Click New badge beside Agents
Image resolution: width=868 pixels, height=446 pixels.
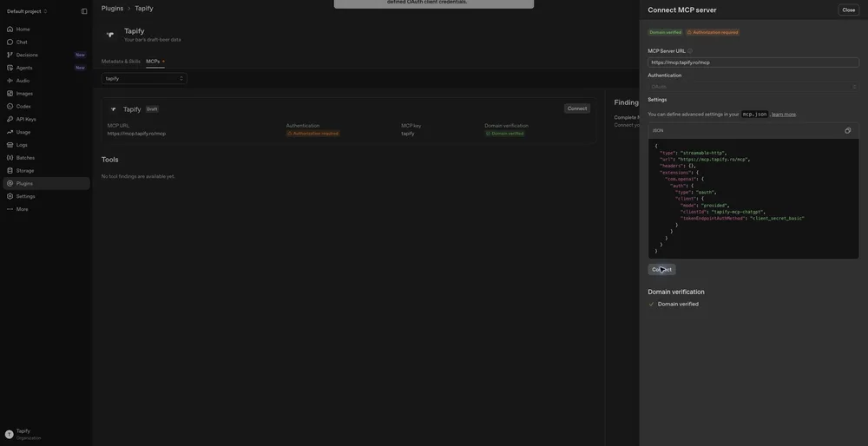[x=80, y=68]
